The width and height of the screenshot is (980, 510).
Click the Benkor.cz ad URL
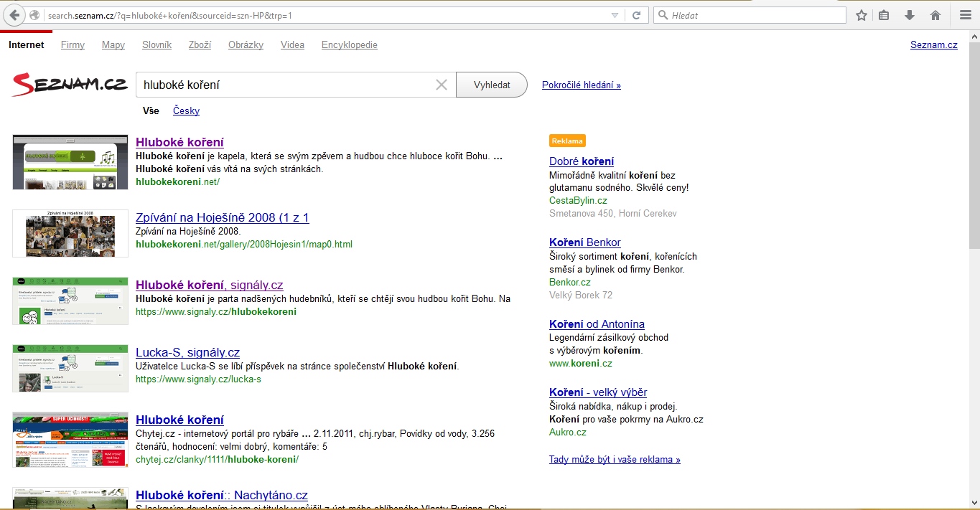570,282
